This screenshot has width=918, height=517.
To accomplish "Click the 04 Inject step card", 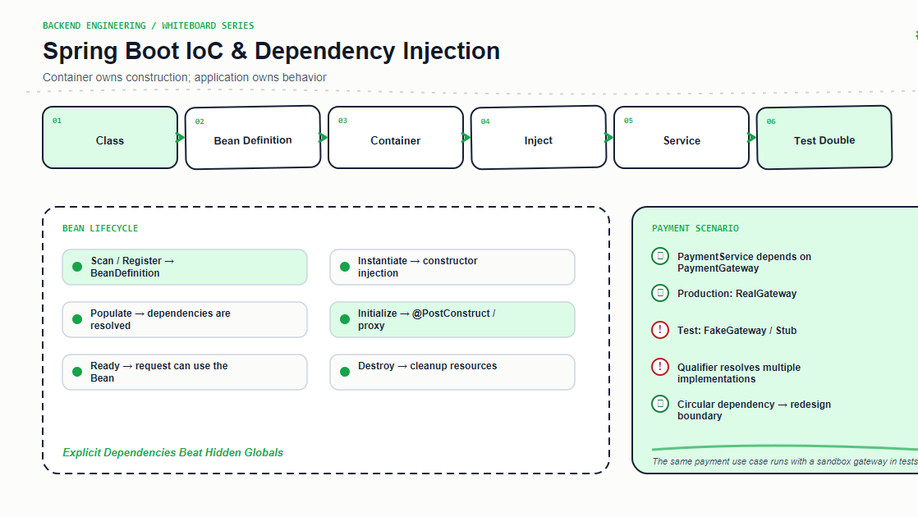I will click(x=539, y=138).
